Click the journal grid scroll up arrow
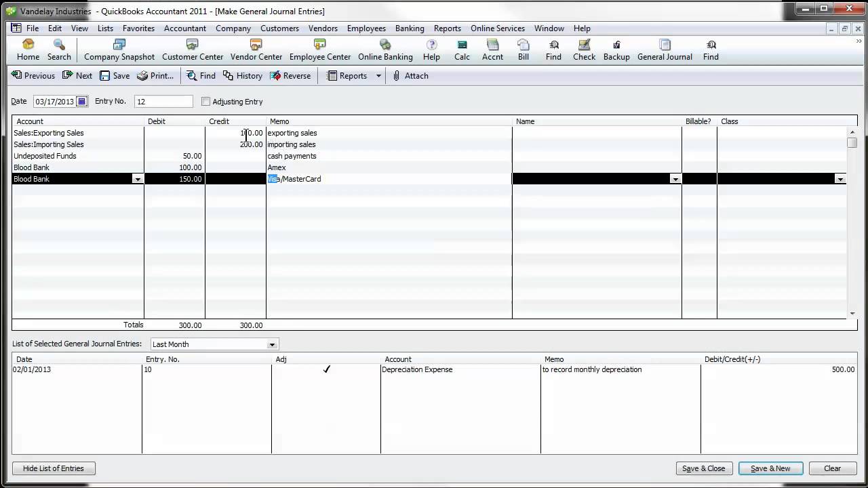868x488 pixels. [852, 132]
